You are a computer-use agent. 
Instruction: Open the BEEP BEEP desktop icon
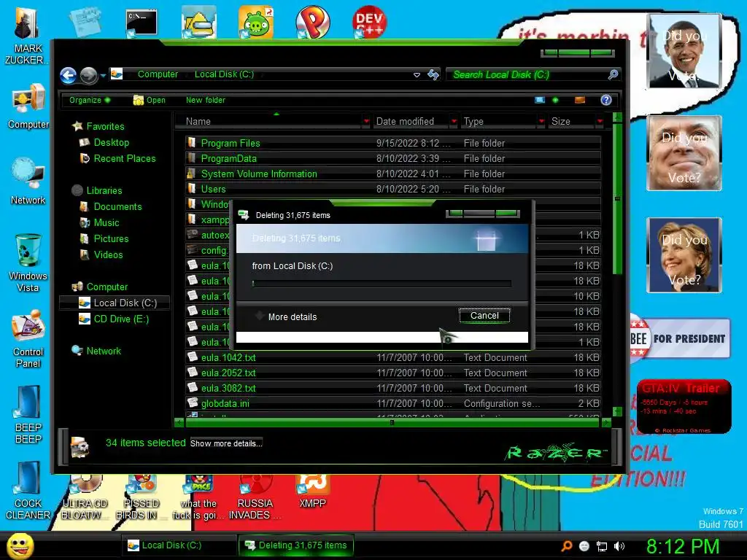(x=28, y=415)
